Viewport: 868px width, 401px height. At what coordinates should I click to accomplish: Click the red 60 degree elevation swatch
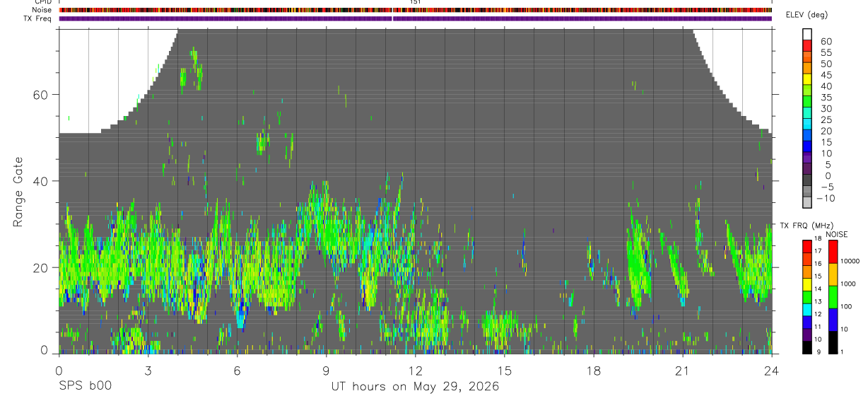point(808,45)
